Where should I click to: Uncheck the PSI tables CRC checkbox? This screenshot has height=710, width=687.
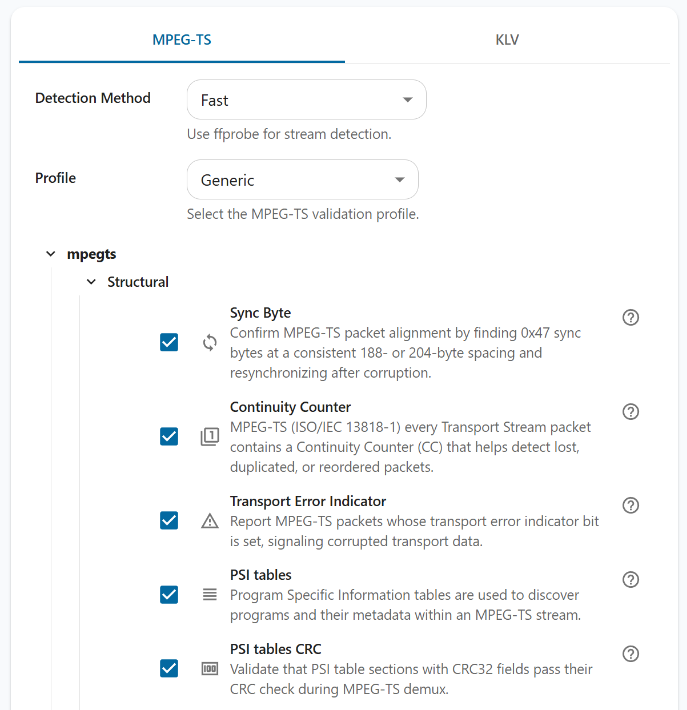point(169,668)
